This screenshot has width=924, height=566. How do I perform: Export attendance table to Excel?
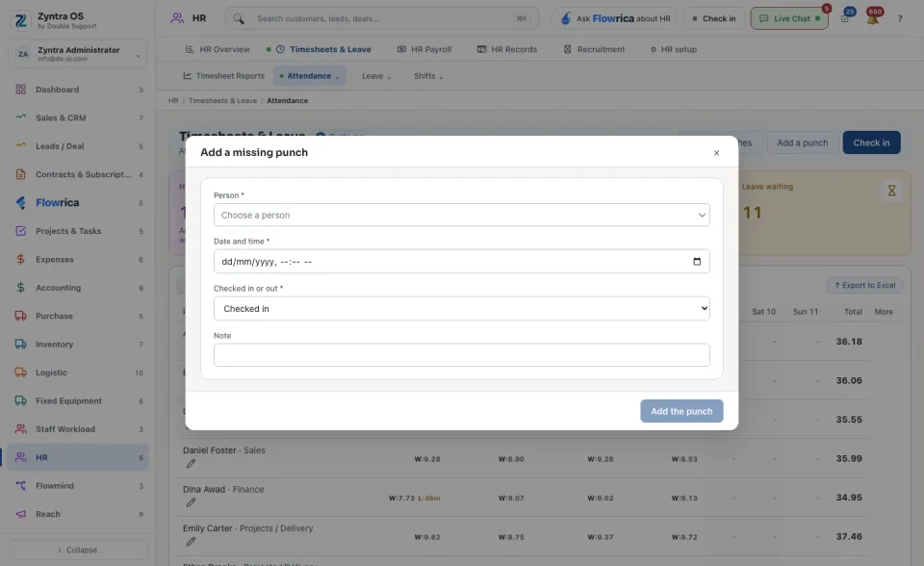click(x=864, y=285)
